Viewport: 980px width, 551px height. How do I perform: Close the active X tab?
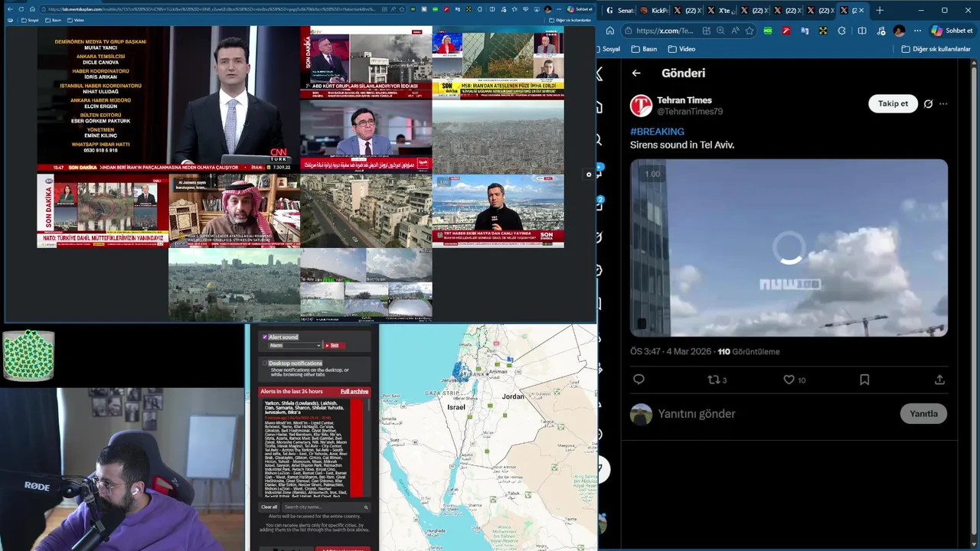click(x=861, y=11)
